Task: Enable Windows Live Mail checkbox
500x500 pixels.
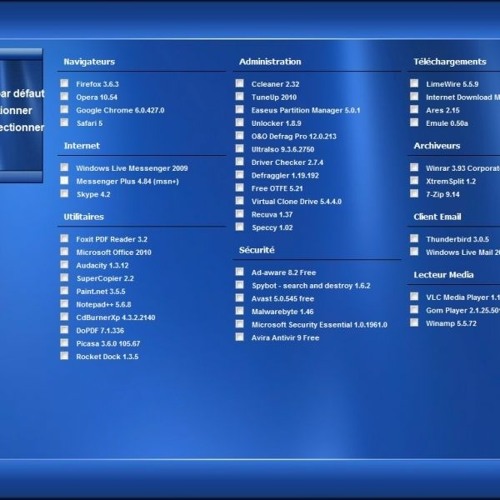Action: (414, 251)
